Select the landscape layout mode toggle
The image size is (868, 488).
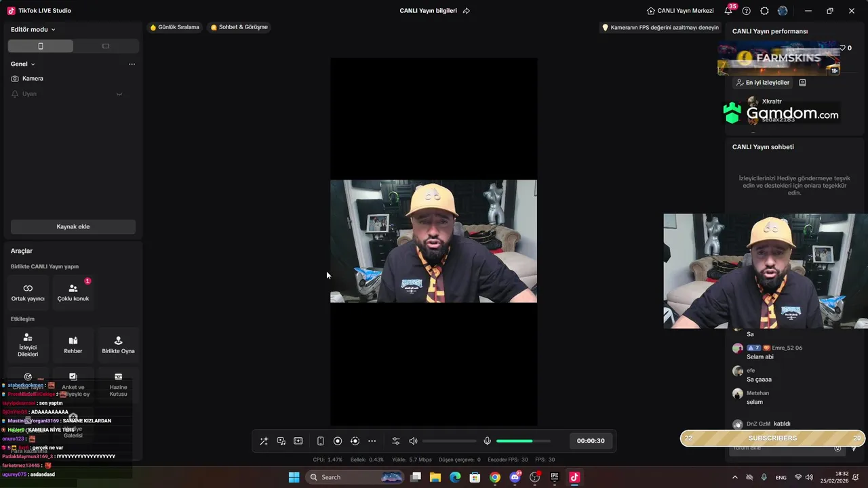(x=106, y=46)
